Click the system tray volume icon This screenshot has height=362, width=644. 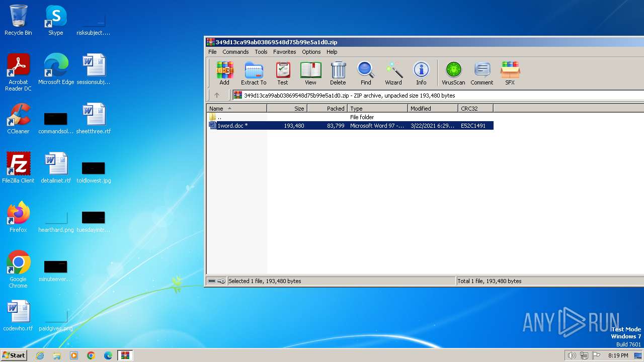tap(572, 355)
